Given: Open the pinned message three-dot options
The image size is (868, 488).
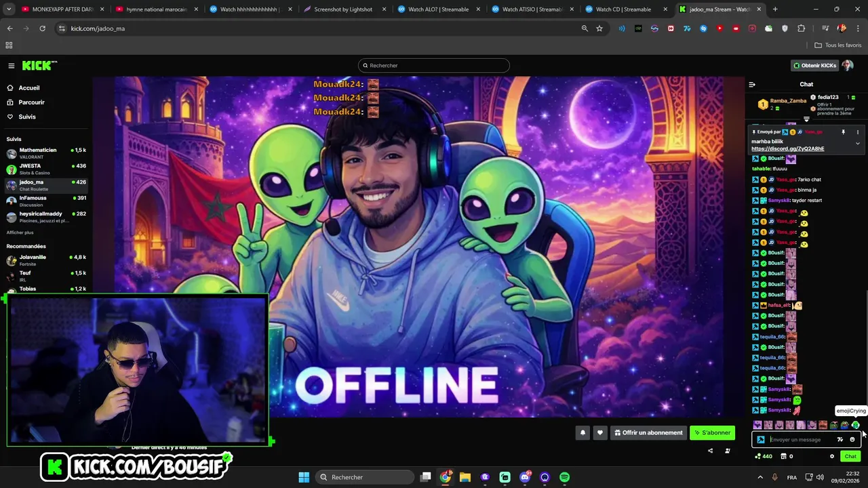Looking at the screenshot, I should pos(857,132).
